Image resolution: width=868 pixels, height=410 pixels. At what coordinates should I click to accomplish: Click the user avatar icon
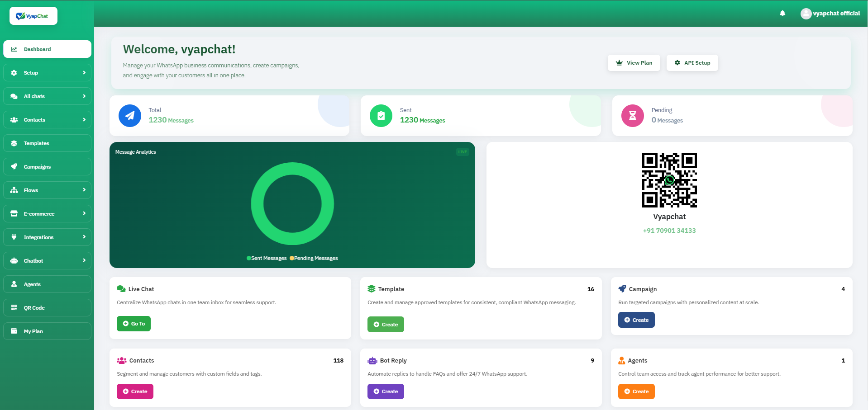pyautogui.click(x=806, y=14)
